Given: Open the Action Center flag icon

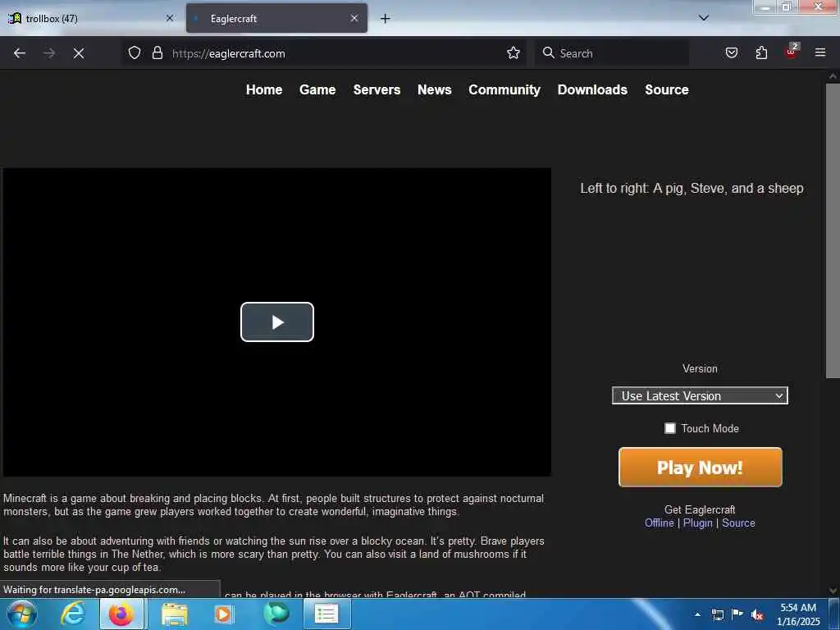Looking at the screenshot, I should 737,614.
